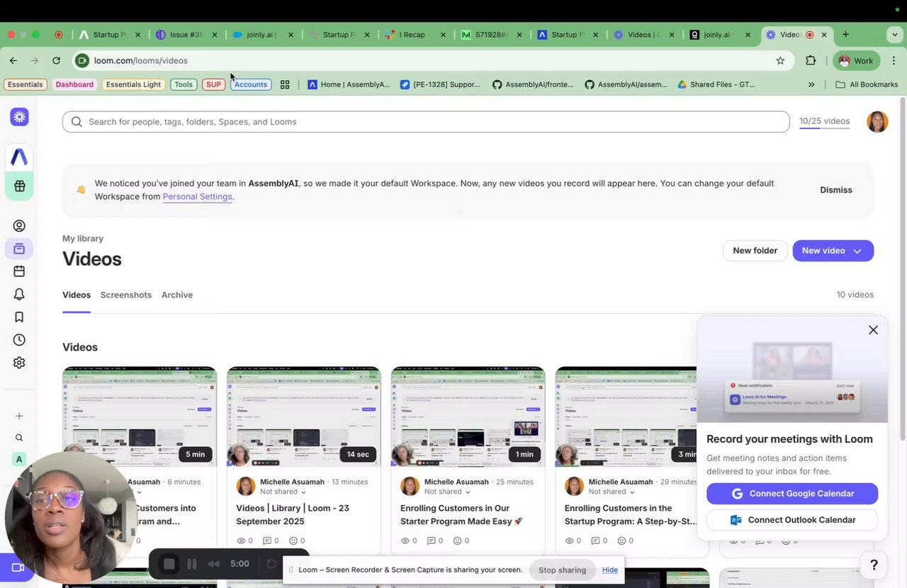Click the gift box icon in sidebar
907x588 pixels.
click(x=19, y=186)
